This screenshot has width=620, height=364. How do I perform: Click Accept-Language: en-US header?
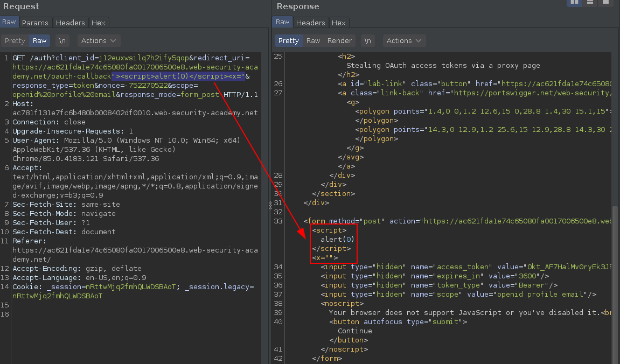pos(79,277)
